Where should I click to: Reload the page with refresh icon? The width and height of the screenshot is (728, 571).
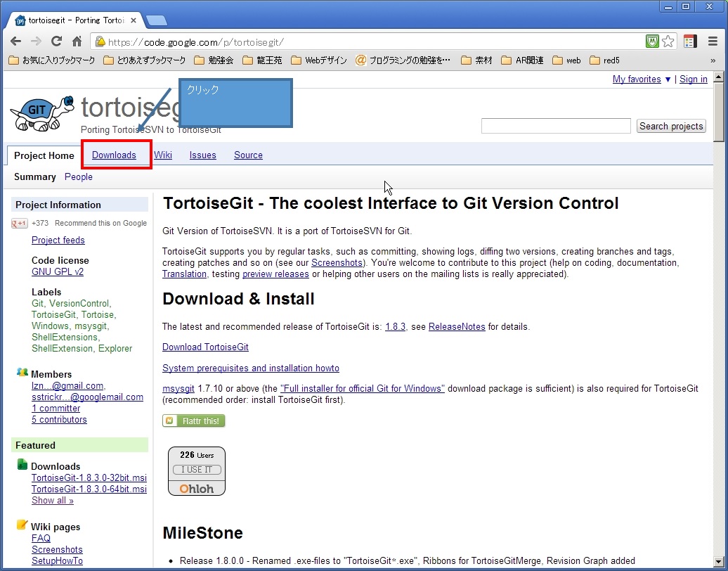(57, 41)
